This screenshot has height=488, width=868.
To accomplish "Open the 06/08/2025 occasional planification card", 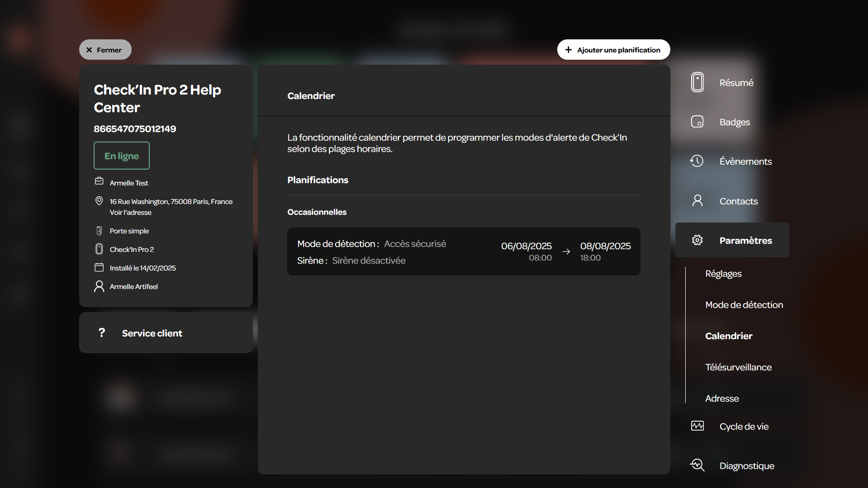I will coord(464,251).
